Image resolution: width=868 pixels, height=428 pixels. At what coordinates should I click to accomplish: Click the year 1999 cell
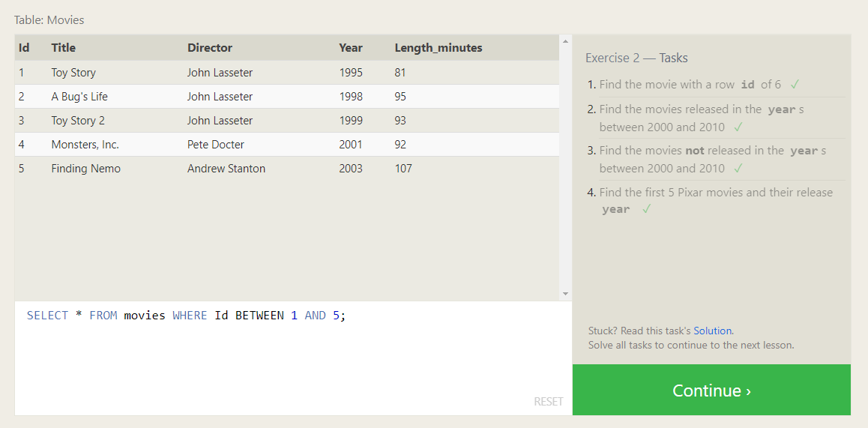[351, 121]
